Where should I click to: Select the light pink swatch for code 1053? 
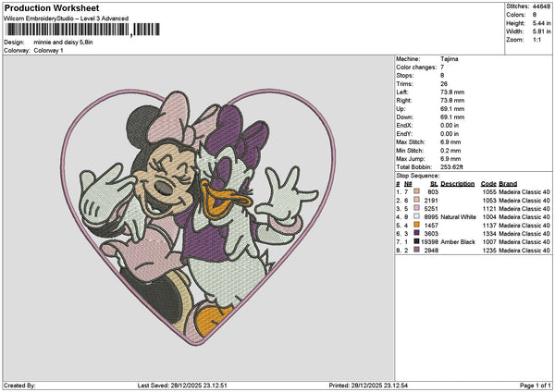[416, 200]
